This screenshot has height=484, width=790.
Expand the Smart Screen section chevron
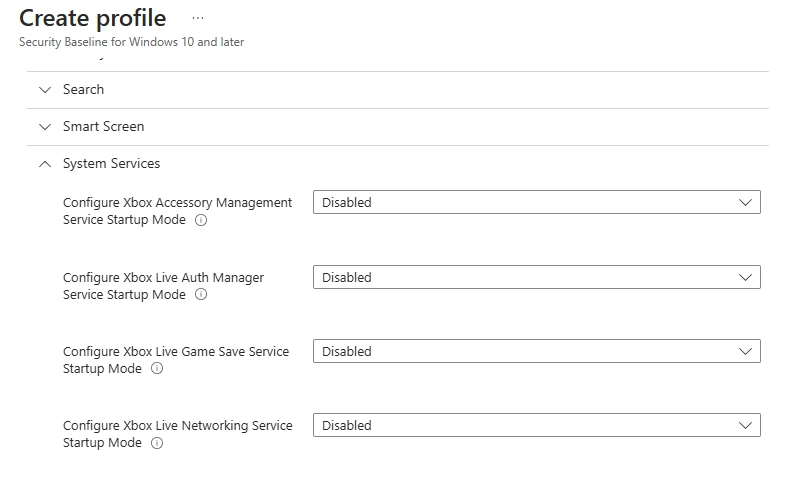[x=44, y=127]
